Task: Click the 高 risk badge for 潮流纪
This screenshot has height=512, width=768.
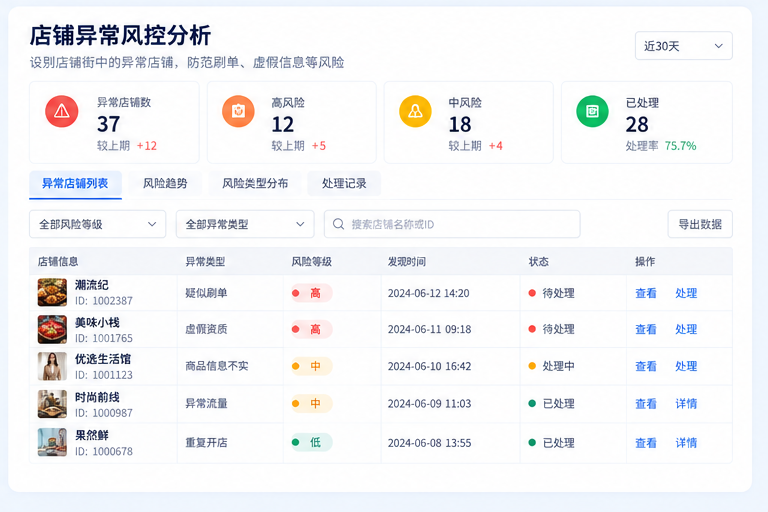Action: click(312, 293)
